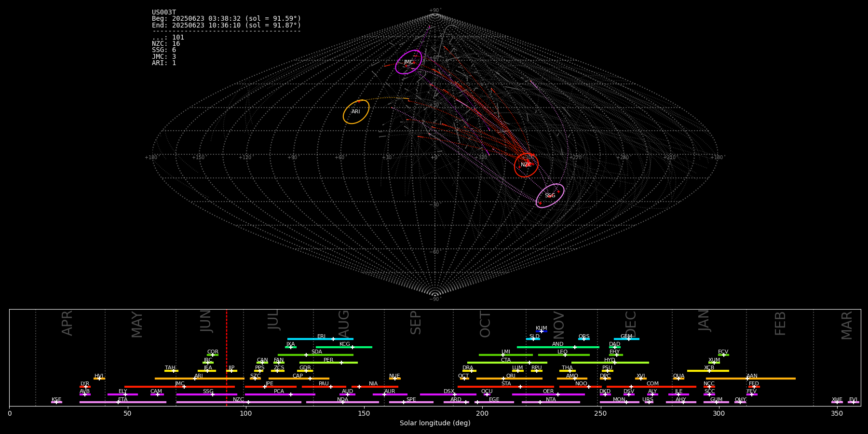Click the DRA label in timeline
The height and width of the screenshot is (434, 868).
(x=468, y=368)
